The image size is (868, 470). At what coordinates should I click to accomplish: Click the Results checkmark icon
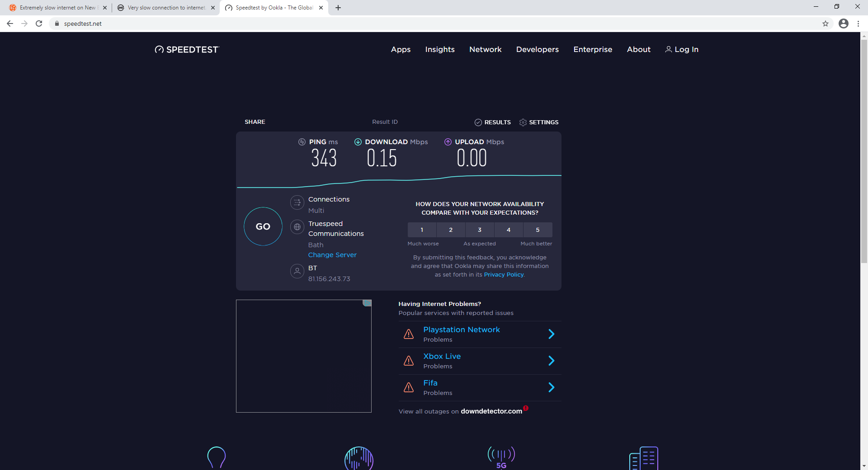[x=478, y=122]
